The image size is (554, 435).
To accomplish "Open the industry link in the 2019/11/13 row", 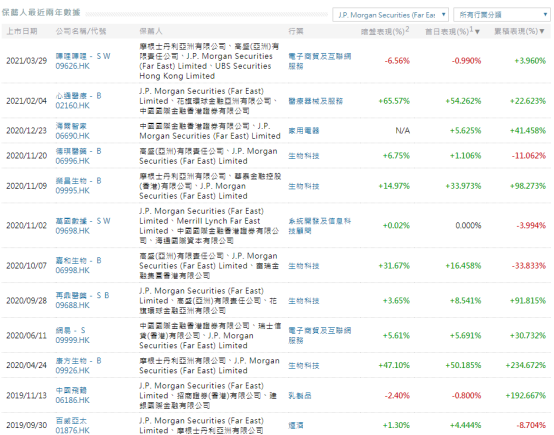I will [x=300, y=395].
